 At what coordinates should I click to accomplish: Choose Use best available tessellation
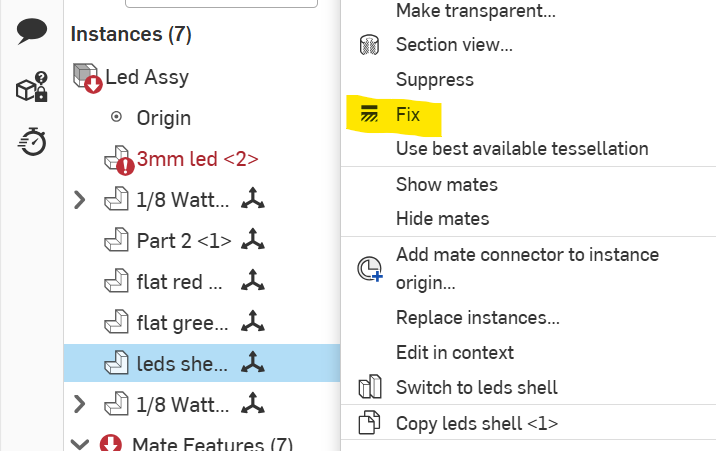[x=522, y=149]
